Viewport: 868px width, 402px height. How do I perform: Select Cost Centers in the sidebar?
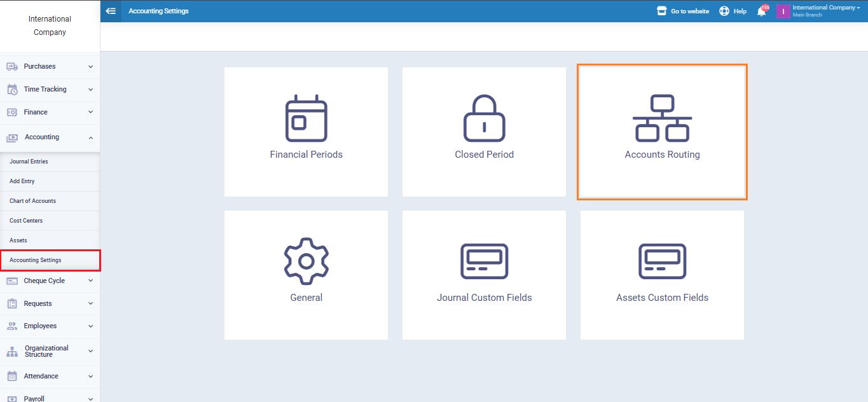(x=26, y=221)
